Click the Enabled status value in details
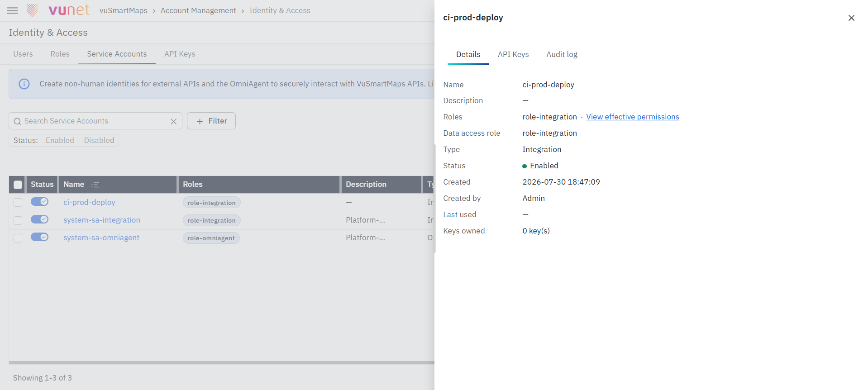The width and height of the screenshot is (868, 390). tap(540, 166)
